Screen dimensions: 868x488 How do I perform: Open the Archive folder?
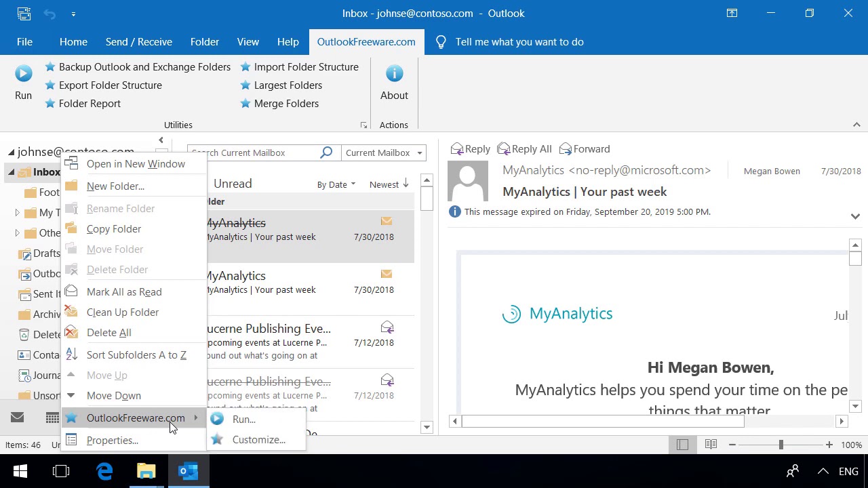tap(39, 314)
